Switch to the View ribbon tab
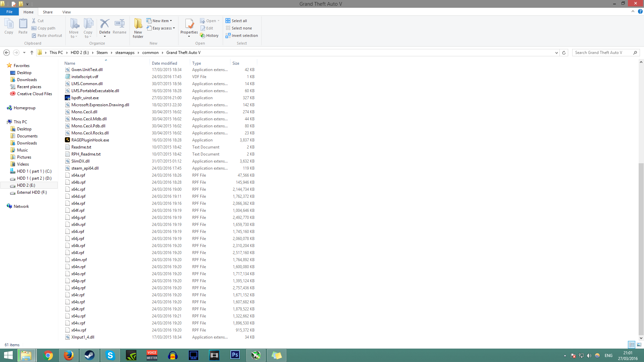Screen dimensions: 644x362 click(x=66, y=12)
